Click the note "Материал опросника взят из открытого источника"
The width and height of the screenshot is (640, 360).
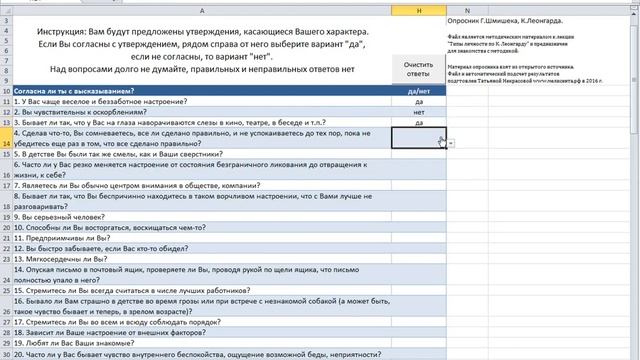pyautogui.click(x=511, y=67)
